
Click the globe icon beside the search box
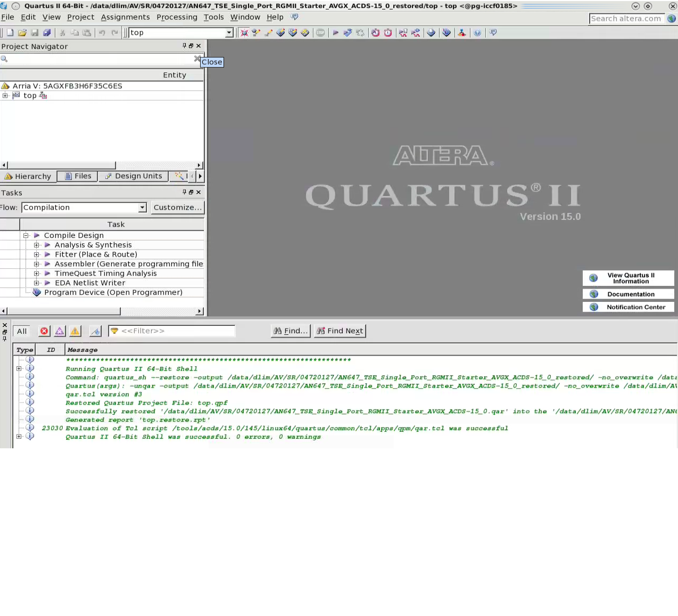coord(672,18)
